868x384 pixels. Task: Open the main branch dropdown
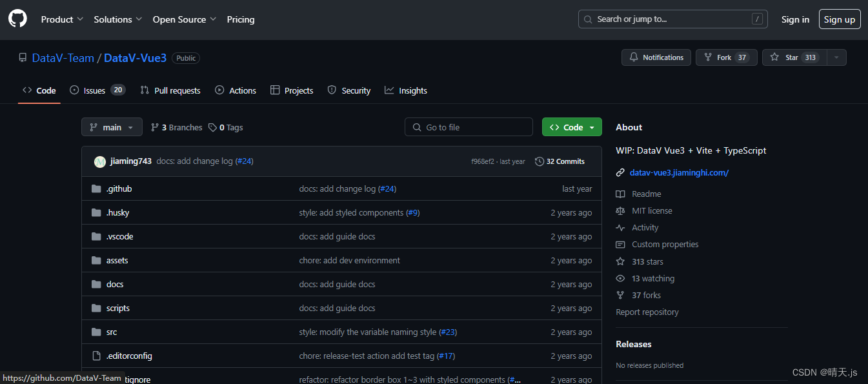pyautogui.click(x=112, y=126)
